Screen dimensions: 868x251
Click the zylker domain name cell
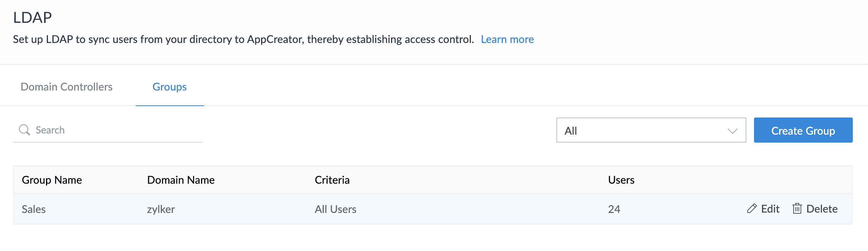(161, 209)
